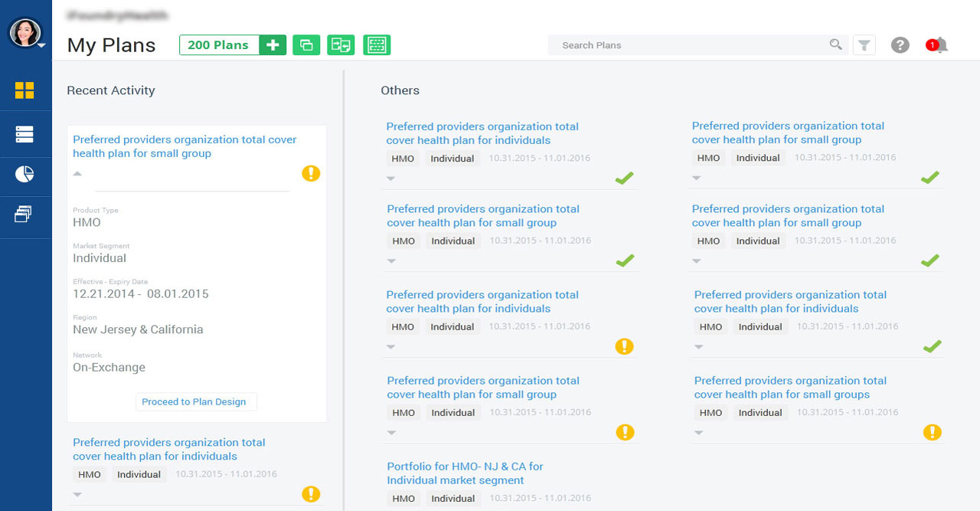Open user profile avatar dropdown
980x511 pixels.
click(25, 33)
